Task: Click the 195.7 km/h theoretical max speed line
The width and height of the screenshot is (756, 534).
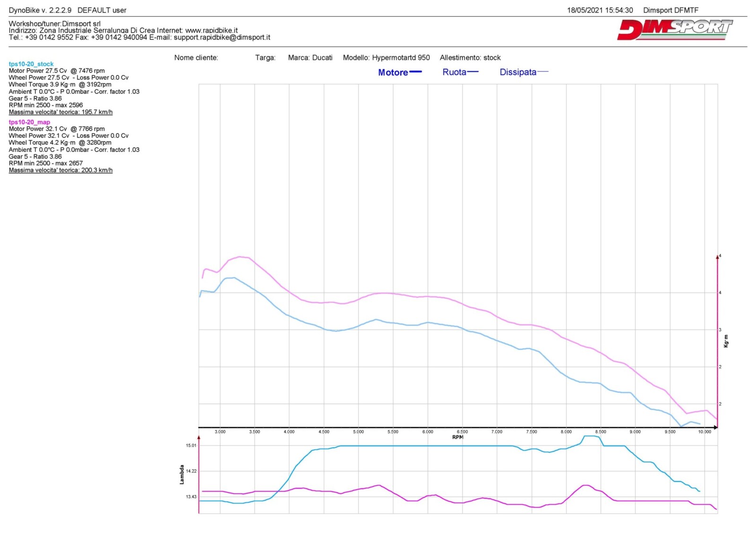Action: click(x=60, y=112)
